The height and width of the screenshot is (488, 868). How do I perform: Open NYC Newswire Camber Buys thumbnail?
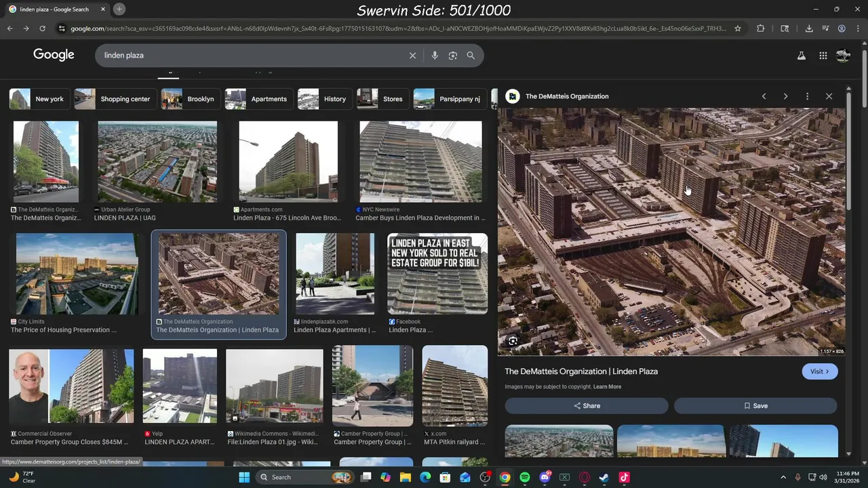click(x=420, y=161)
